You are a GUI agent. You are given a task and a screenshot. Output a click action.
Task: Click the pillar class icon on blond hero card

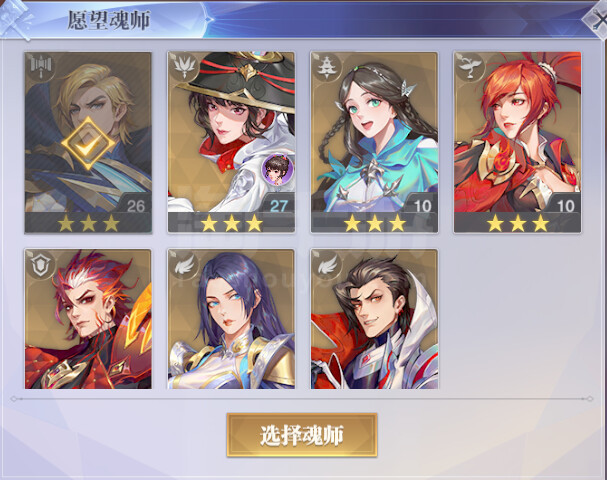tap(41, 66)
